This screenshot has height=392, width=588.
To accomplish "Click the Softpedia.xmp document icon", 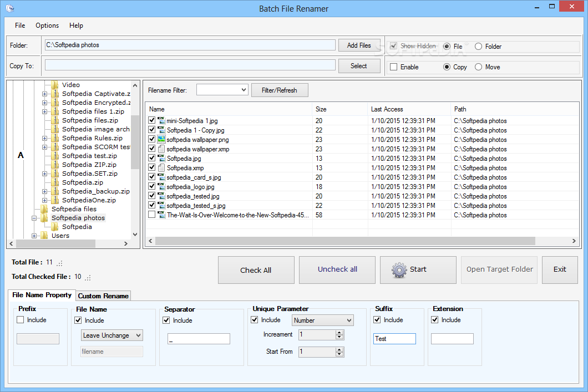I will [161, 168].
